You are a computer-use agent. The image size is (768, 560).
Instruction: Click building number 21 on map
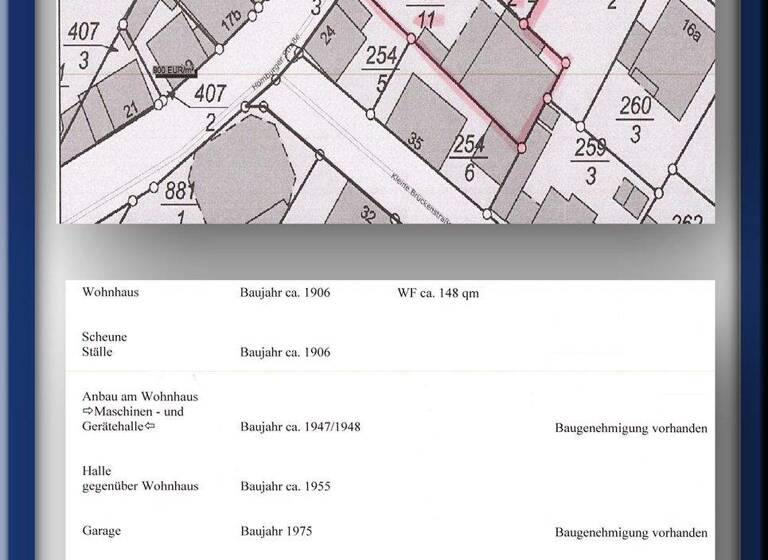tap(131, 111)
